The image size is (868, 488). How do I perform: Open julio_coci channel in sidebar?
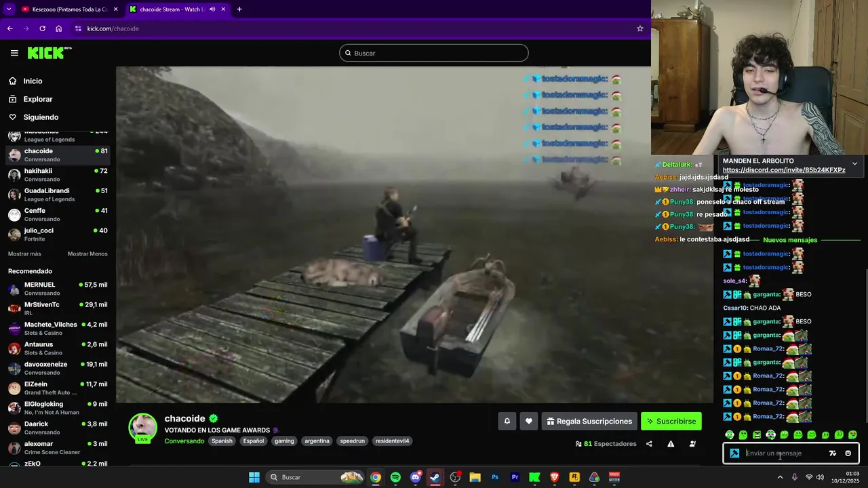[x=58, y=235]
